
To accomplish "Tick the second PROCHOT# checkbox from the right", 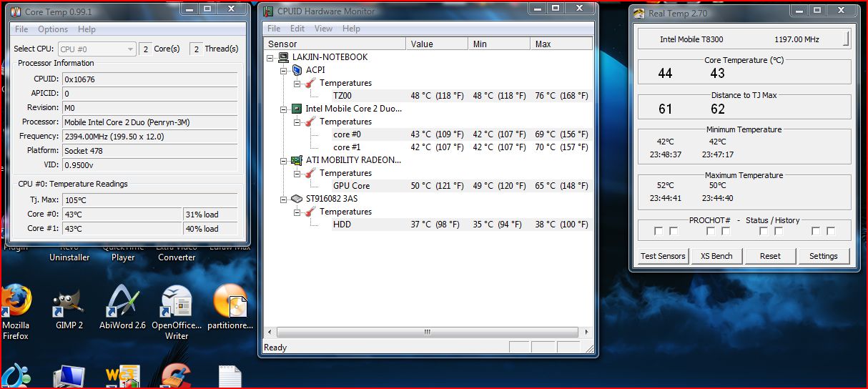I will coord(816,231).
